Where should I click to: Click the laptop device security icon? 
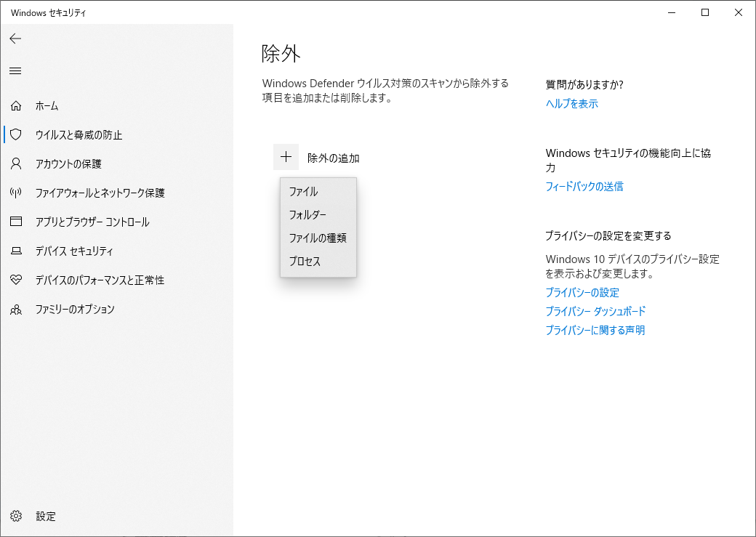pyautogui.click(x=16, y=251)
